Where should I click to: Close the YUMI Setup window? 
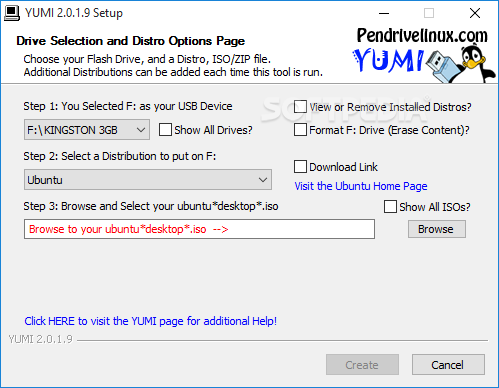click(475, 13)
